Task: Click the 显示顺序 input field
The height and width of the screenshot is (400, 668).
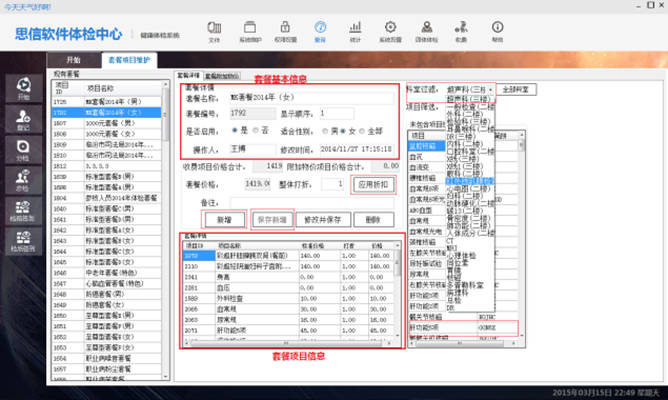Action: 336,113
